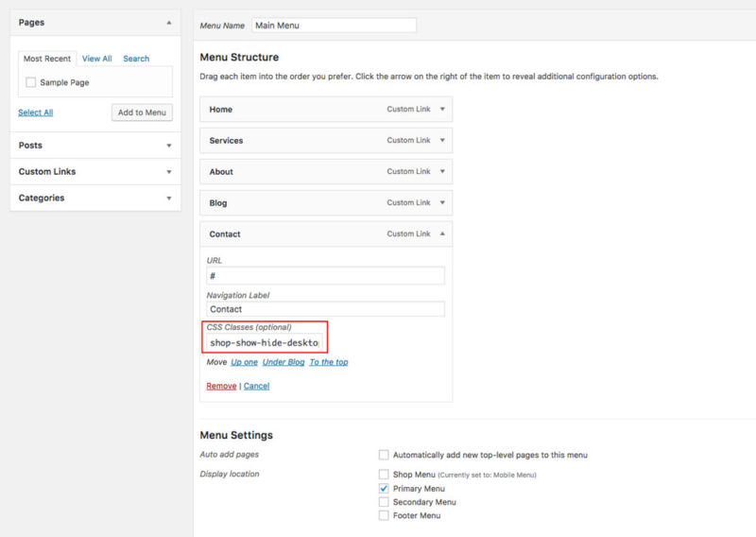Expand the Services menu item arrow
The image size is (756, 537).
click(x=441, y=141)
